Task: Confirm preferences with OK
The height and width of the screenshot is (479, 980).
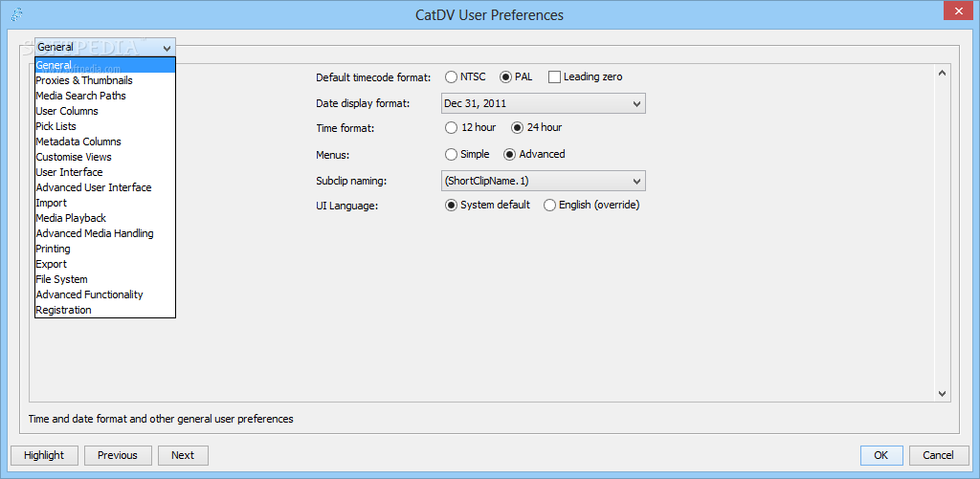Action: tap(881, 455)
